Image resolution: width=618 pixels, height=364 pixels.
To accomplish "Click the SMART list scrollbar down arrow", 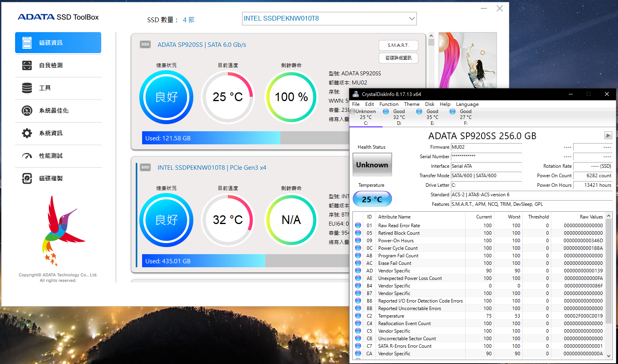I will click(x=609, y=356).
